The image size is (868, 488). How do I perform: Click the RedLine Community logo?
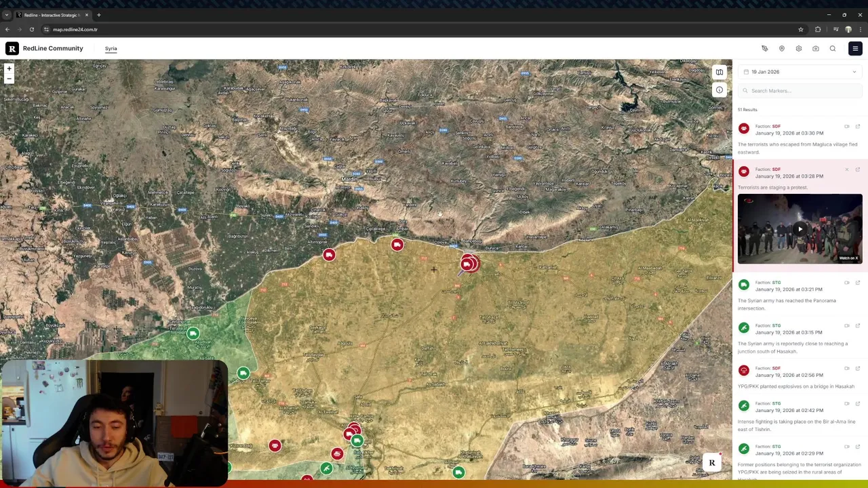click(x=45, y=49)
